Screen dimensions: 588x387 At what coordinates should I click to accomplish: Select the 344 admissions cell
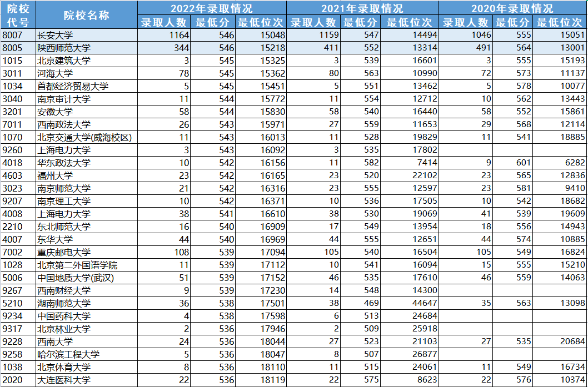(x=165, y=48)
